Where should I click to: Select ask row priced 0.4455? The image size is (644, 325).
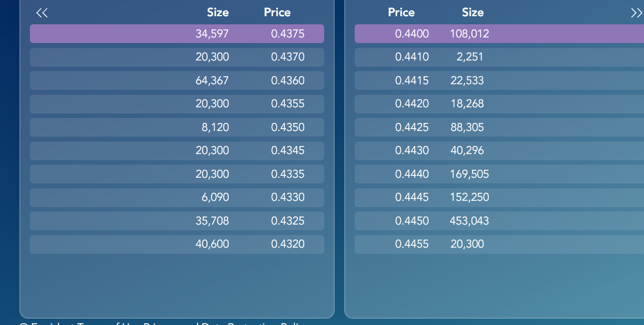coord(499,245)
